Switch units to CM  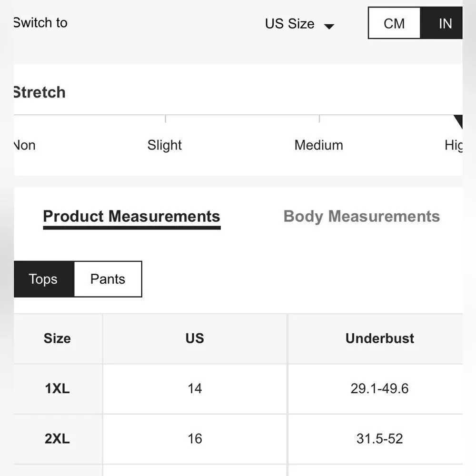[x=394, y=23]
